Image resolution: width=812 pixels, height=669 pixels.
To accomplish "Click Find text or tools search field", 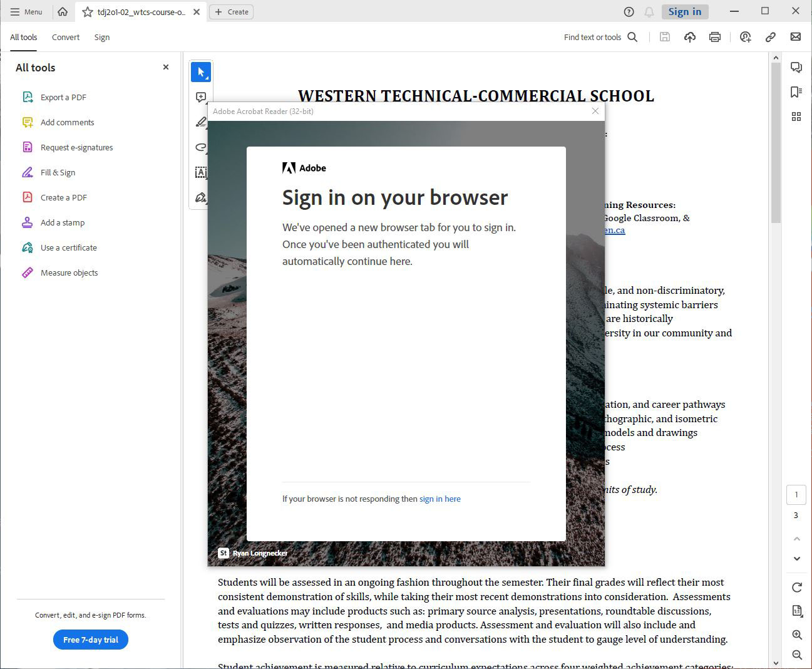I will coord(600,38).
